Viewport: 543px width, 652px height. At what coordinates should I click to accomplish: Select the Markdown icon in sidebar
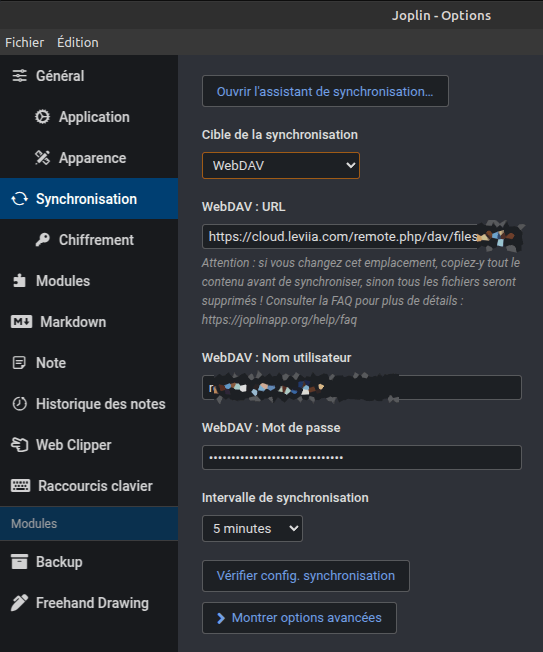click(22, 322)
